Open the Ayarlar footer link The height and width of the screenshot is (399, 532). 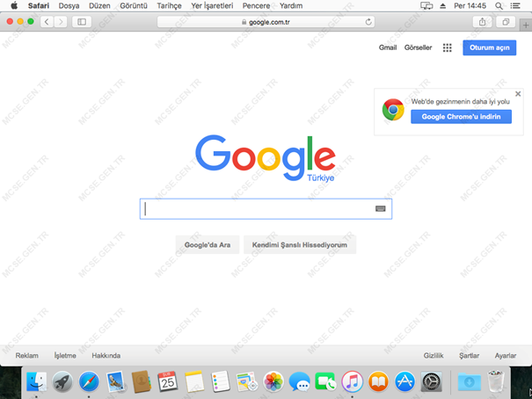click(506, 356)
